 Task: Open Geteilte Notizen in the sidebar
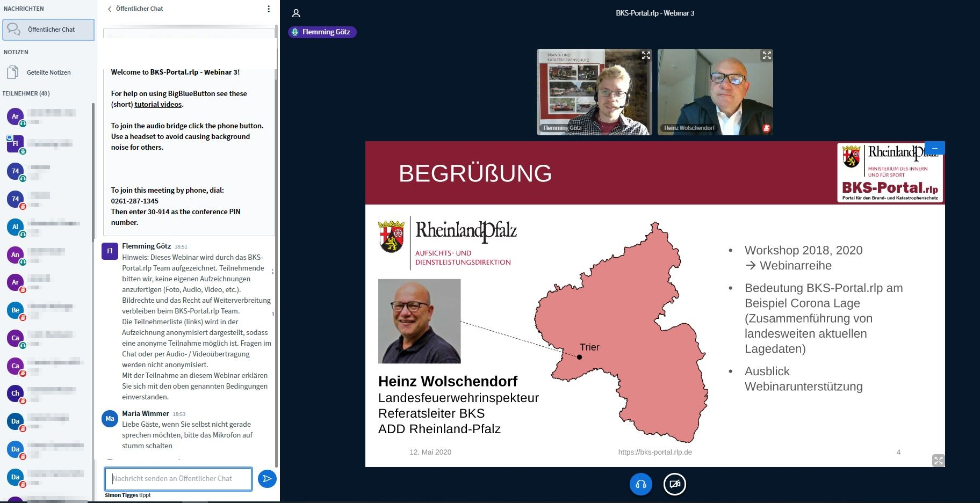click(48, 72)
